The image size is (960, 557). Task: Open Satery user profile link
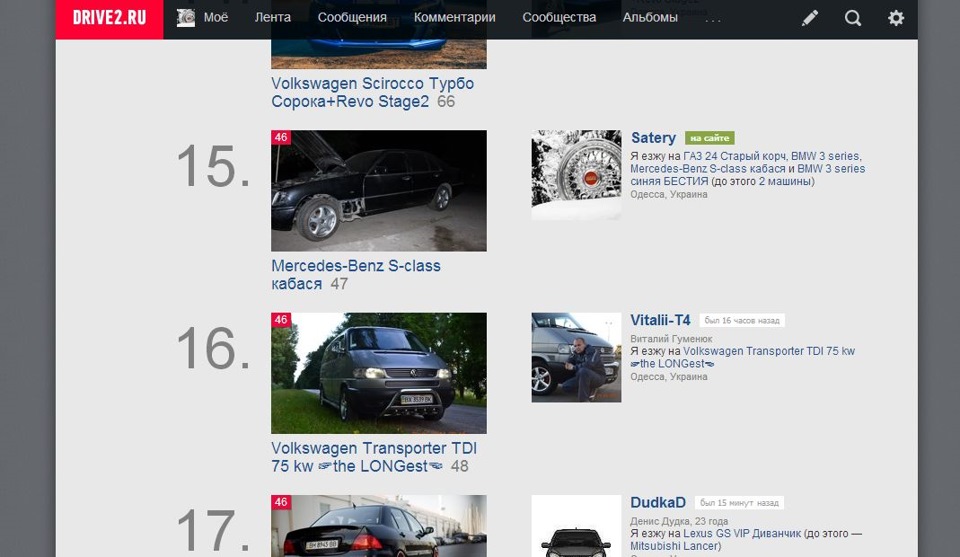pos(653,138)
